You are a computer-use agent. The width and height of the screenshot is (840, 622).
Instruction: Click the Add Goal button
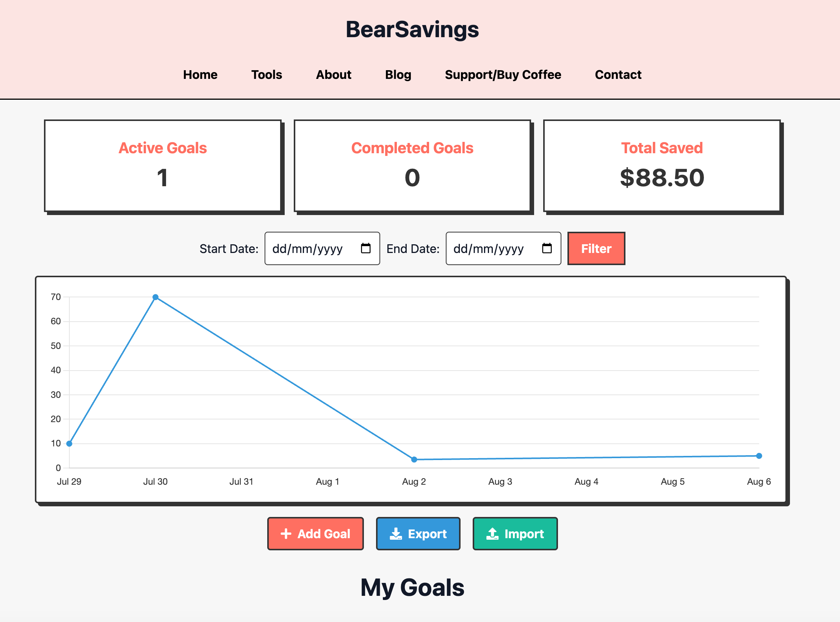315,534
